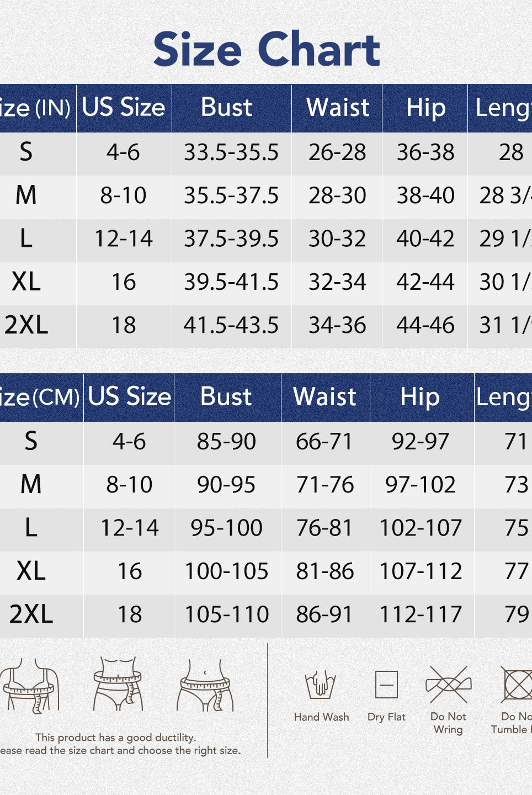Click the 39.5-41.5 bust cell

[231, 282]
